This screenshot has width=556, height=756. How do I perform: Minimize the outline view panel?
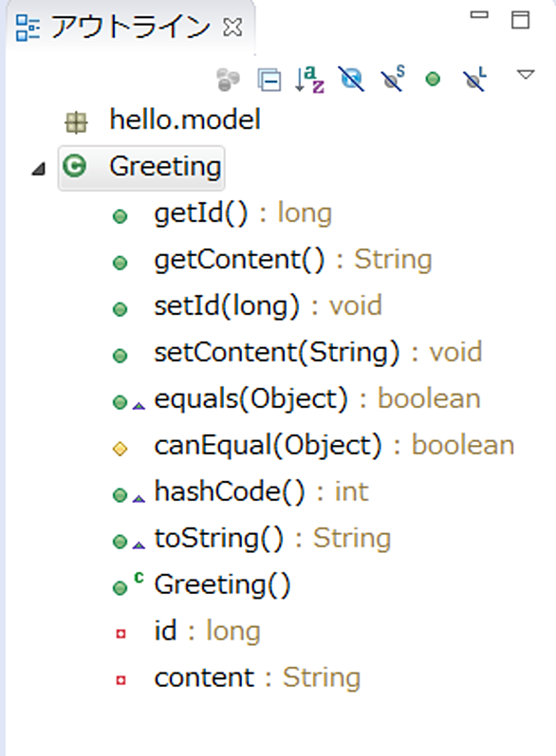click(479, 15)
